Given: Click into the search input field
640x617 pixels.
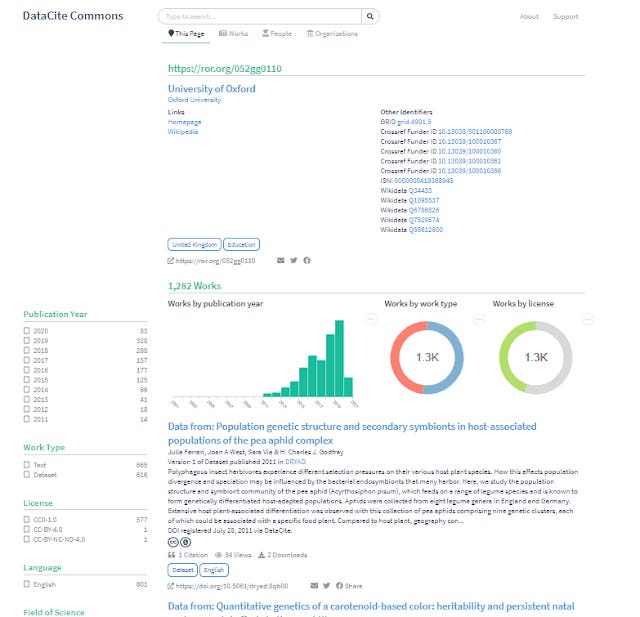Looking at the screenshot, I should (260, 16).
